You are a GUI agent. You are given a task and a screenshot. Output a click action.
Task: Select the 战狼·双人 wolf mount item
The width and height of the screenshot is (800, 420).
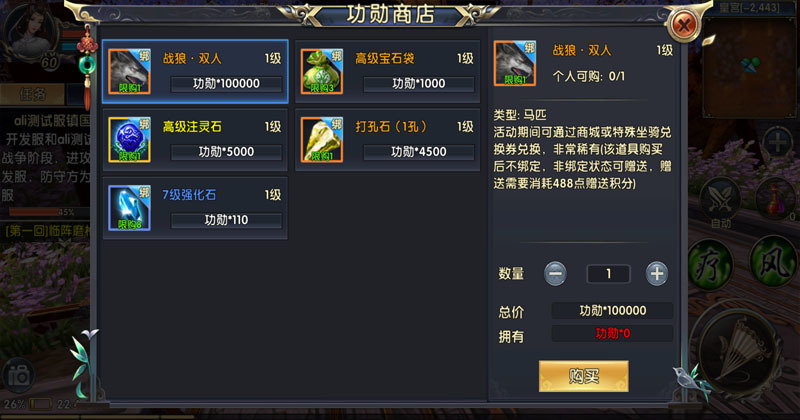(x=195, y=71)
